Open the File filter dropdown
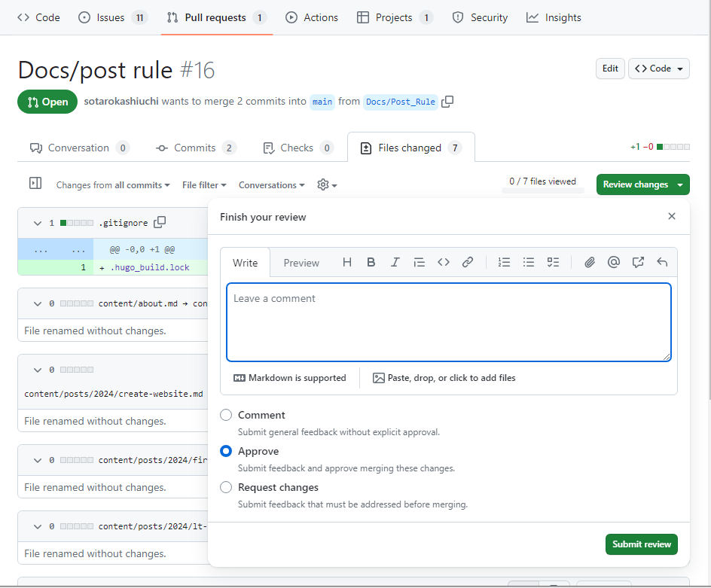 point(204,185)
